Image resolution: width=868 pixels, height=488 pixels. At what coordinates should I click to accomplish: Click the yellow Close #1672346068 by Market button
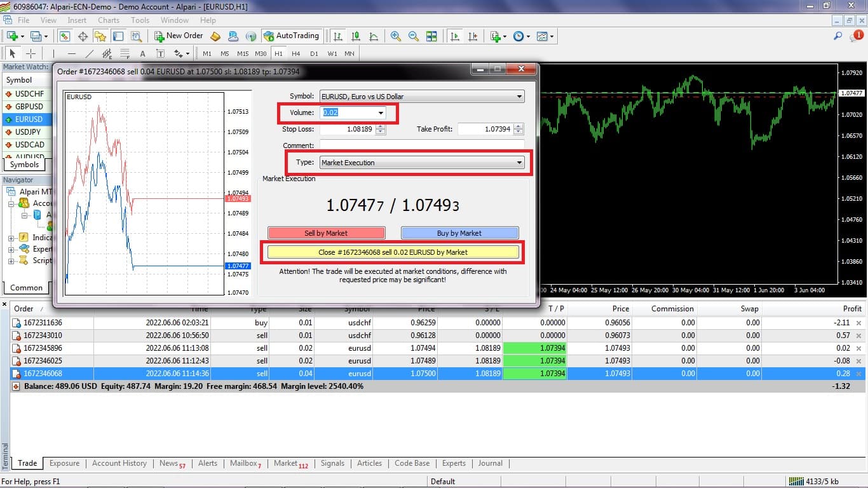pyautogui.click(x=393, y=252)
